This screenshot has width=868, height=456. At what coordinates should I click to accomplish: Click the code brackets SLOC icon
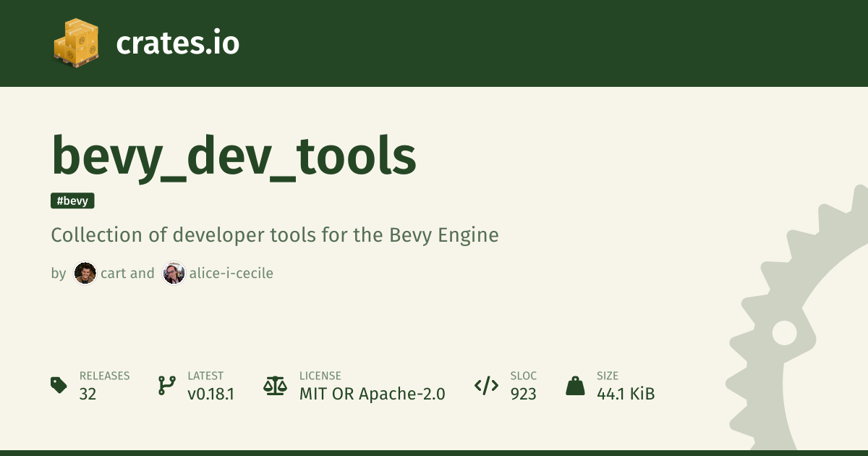point(486,385)
